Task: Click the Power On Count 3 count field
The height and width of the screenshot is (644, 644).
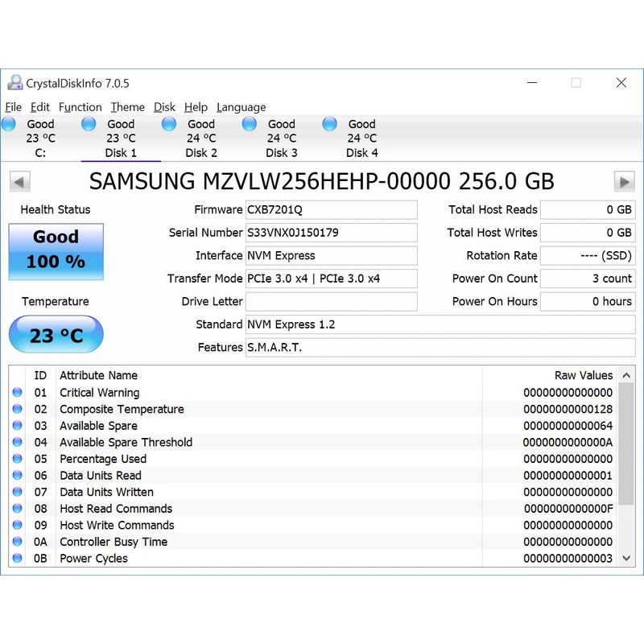Action: [588, 279]
